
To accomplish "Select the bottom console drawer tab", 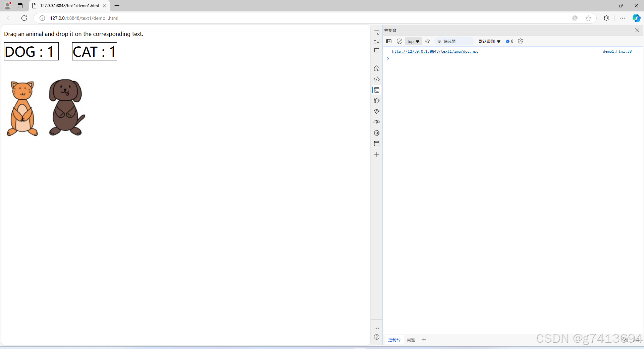I will (394, 340).
